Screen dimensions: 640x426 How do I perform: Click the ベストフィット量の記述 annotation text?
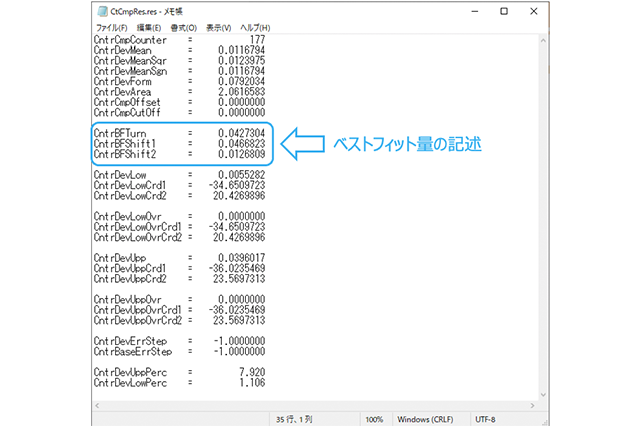pos(406,144)
